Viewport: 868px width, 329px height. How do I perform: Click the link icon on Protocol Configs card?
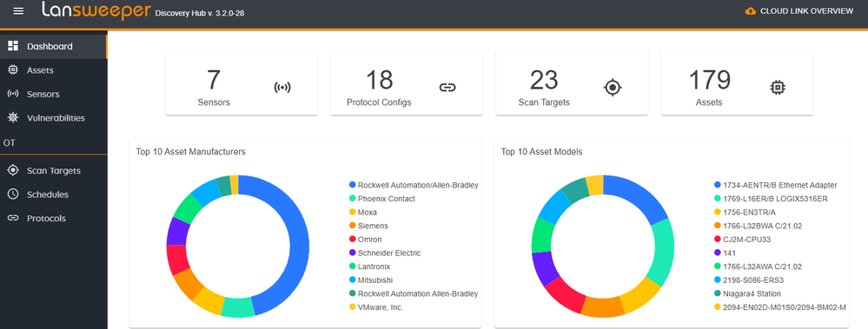tap(447, 88)
